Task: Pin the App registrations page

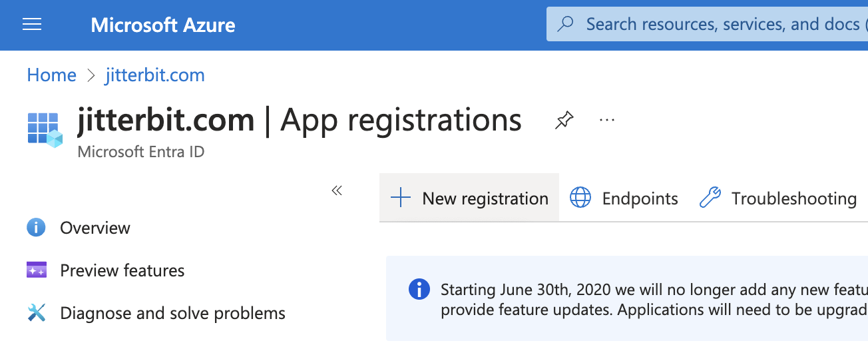Action: pos(564,121)
